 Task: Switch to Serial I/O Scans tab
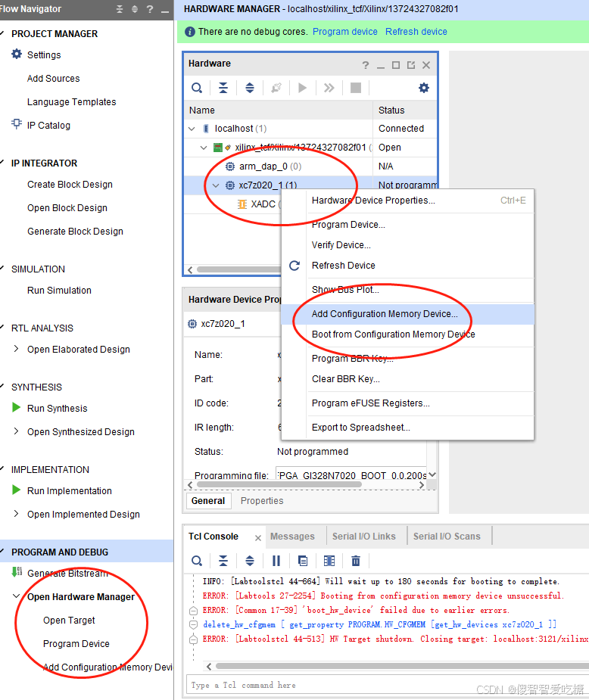(447, 536)
